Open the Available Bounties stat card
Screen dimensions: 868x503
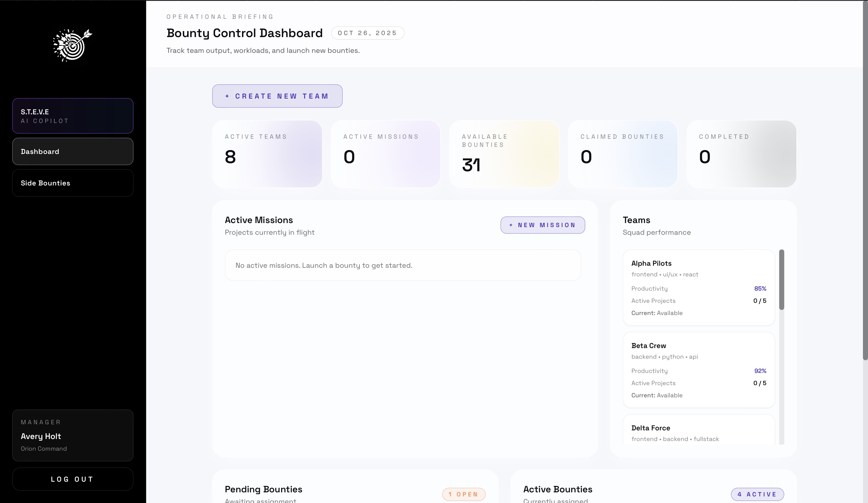pos(504,154)
